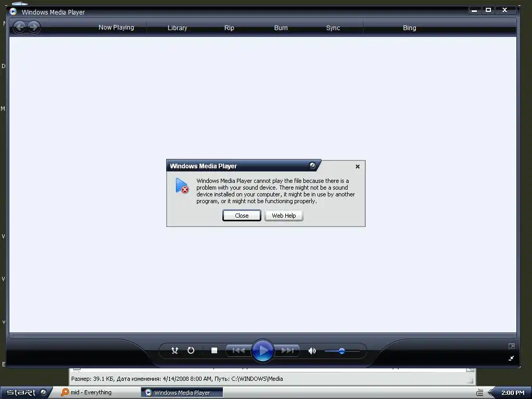Go to the Sync tab

(x=333, y=28)
